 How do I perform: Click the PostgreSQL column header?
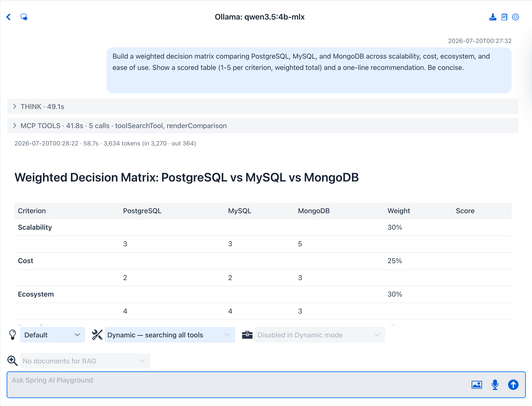(142, 211)
